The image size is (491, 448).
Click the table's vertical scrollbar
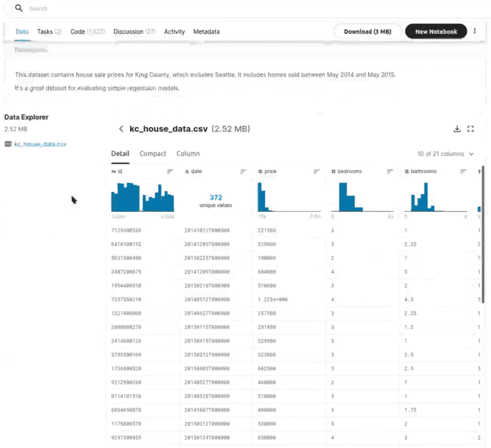(x=483, y=235)
